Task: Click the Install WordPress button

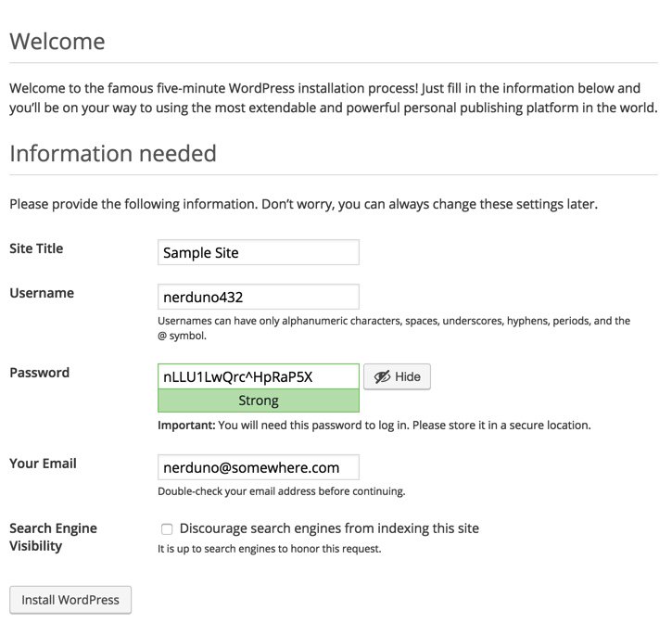Action: 70,600
